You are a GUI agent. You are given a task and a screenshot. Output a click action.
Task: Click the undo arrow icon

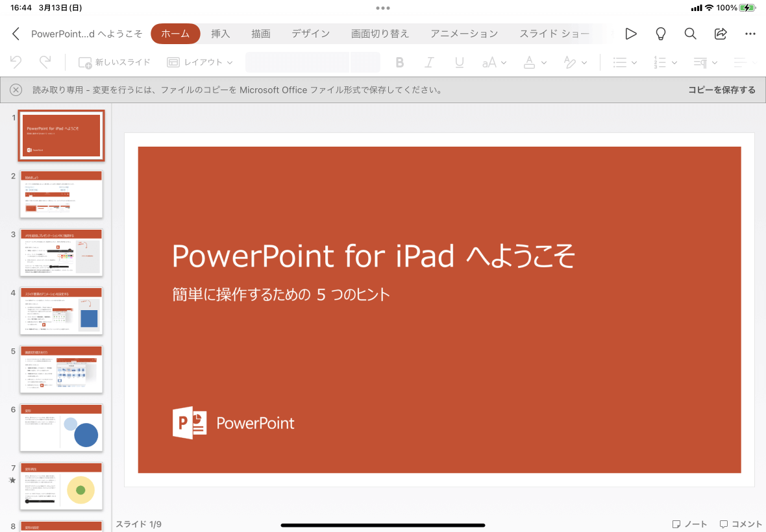(x=16, y=62)
